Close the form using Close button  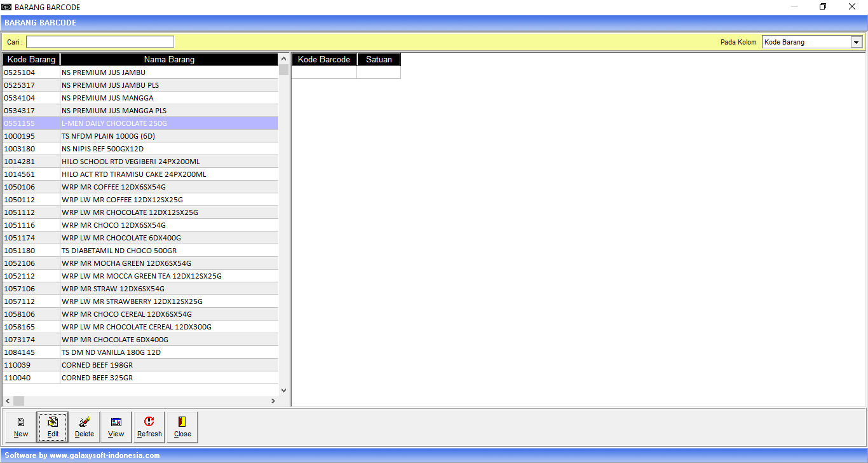(182, 427)
